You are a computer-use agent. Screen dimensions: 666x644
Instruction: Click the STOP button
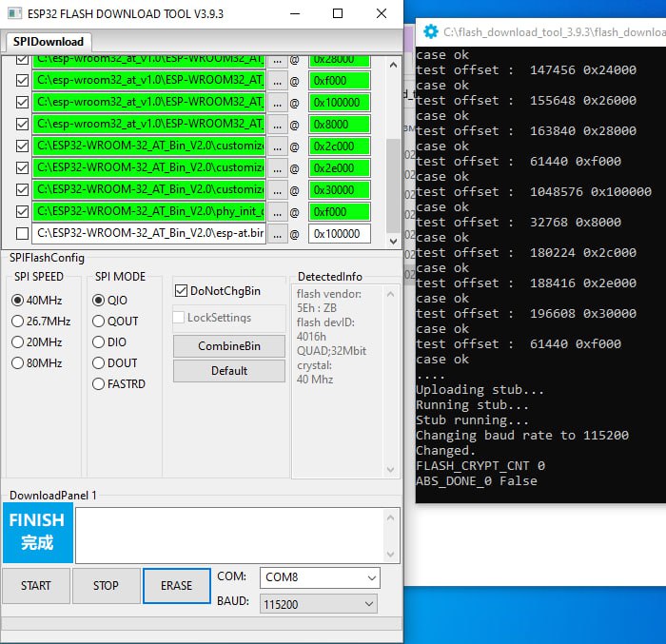107,586
